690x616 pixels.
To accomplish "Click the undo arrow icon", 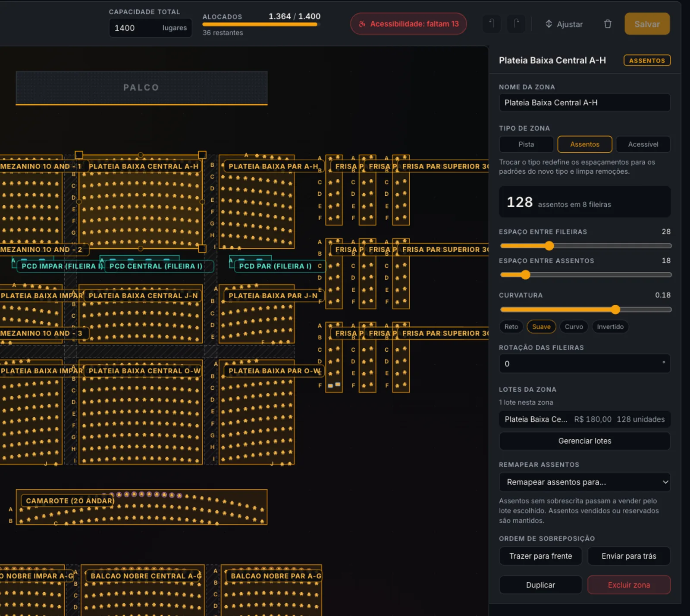I will [492, 24].
